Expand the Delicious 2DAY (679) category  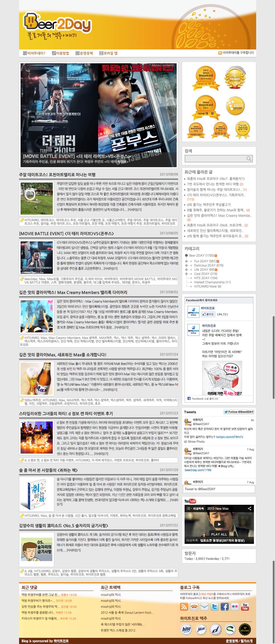(x=186, y=266)
